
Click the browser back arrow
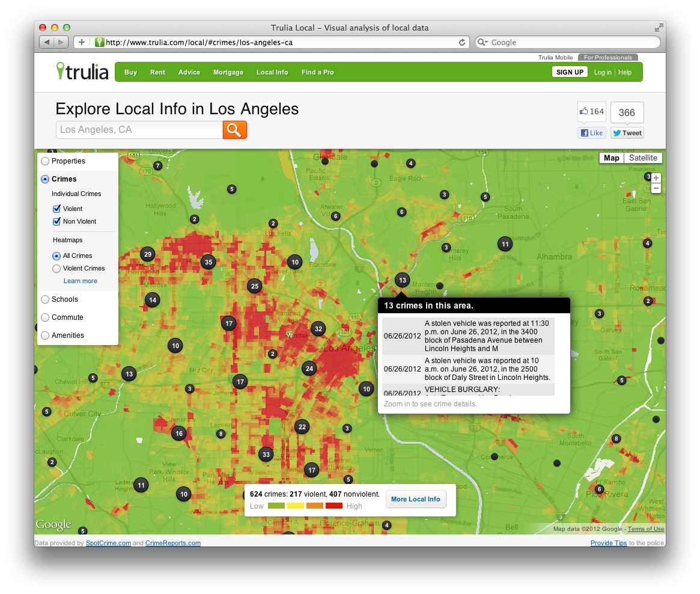[46, 43]
